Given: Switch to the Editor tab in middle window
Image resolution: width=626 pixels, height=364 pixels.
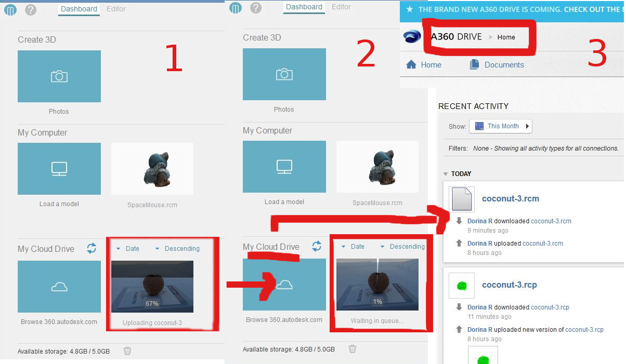Looking at the screenshot, I should tap(342, 7).
